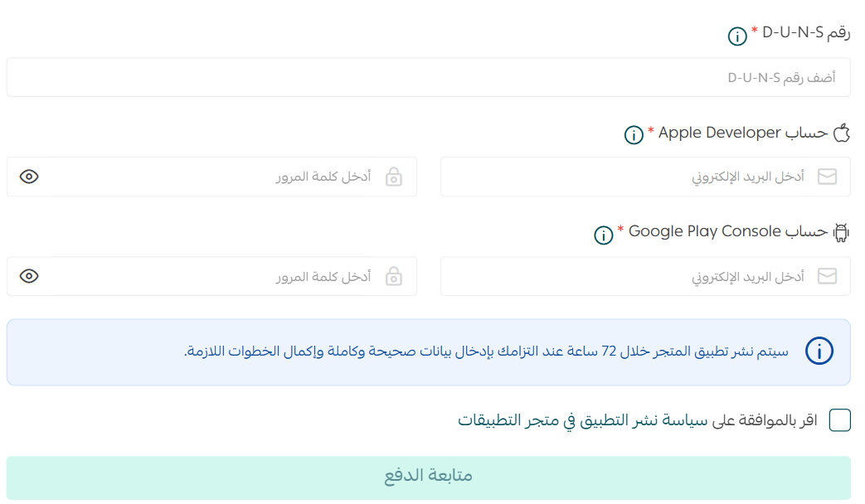Check the app publishing policy agreement box
The height and width of the screenshot is (504, 865).
click(840, 420)
